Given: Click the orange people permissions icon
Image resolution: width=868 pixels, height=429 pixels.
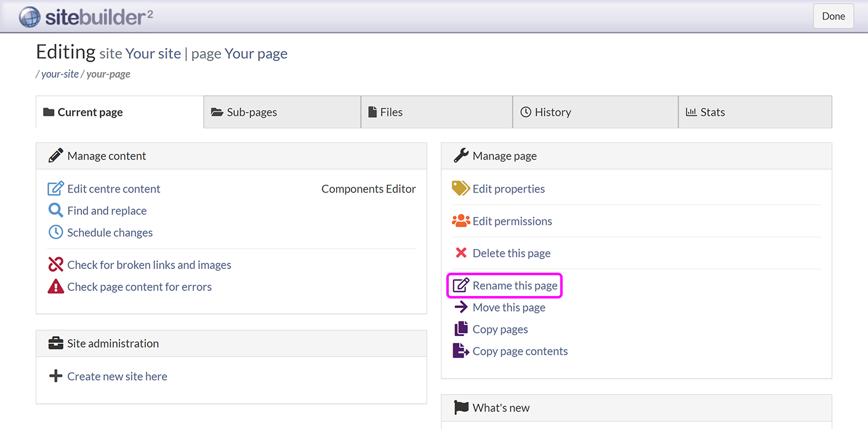Looking at the screenshot, I should (460, 221).
